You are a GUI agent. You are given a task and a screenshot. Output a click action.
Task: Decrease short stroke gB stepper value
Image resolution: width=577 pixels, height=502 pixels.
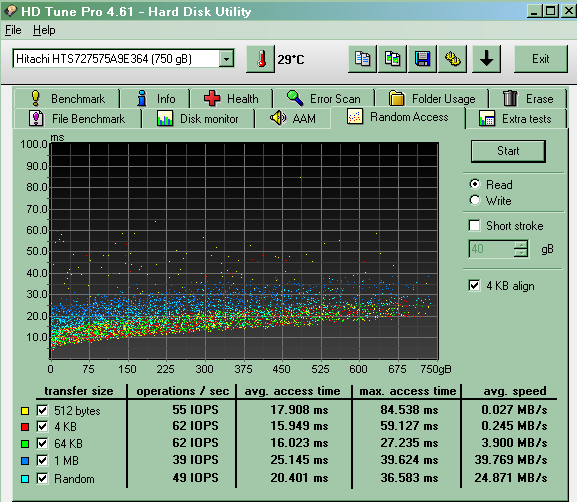pos(521,253)
